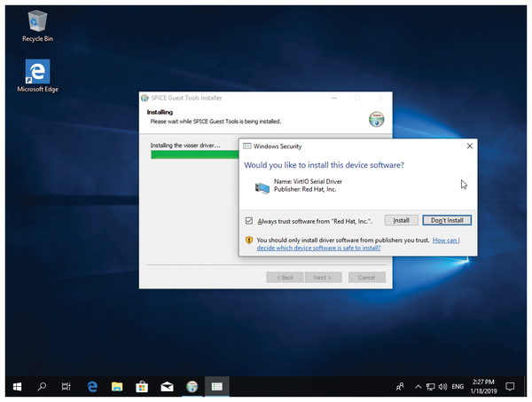532x402 pixels.
Task: Select the Microsoft Edge desktop shortcut
Action: tap(37, 76)
